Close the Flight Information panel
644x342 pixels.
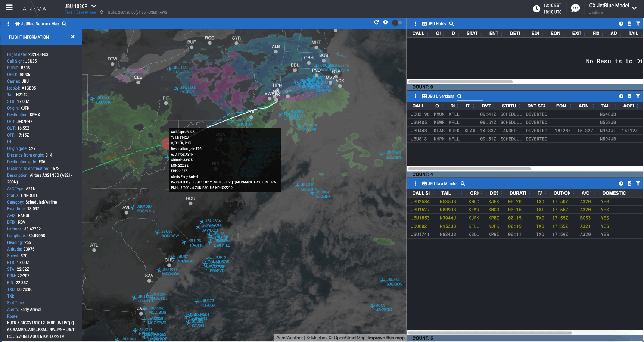click(x=73, y=37)
